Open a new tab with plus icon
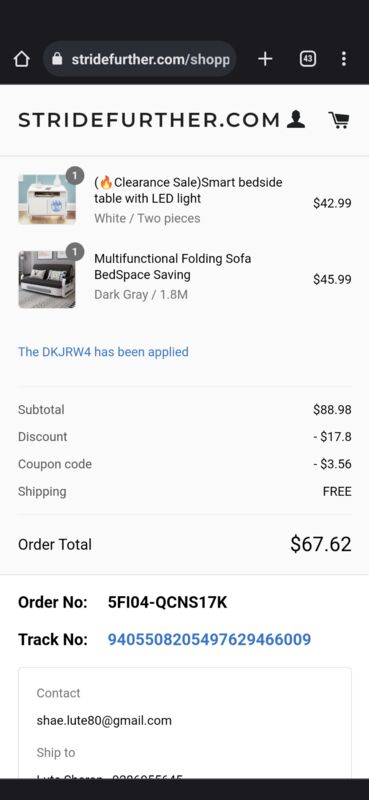 [265, 59]
